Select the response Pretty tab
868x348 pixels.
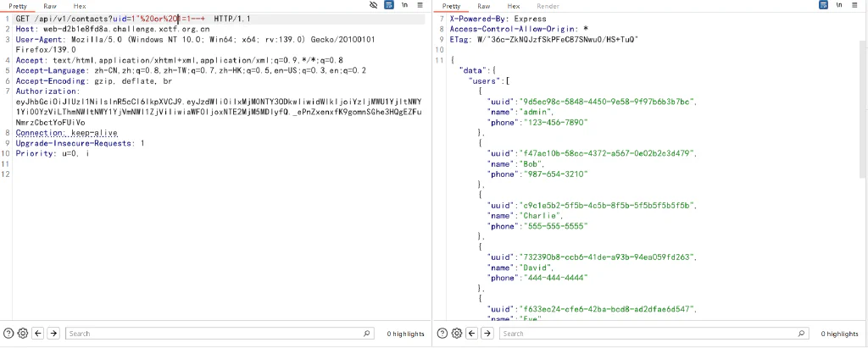click(x=451, y=6)
